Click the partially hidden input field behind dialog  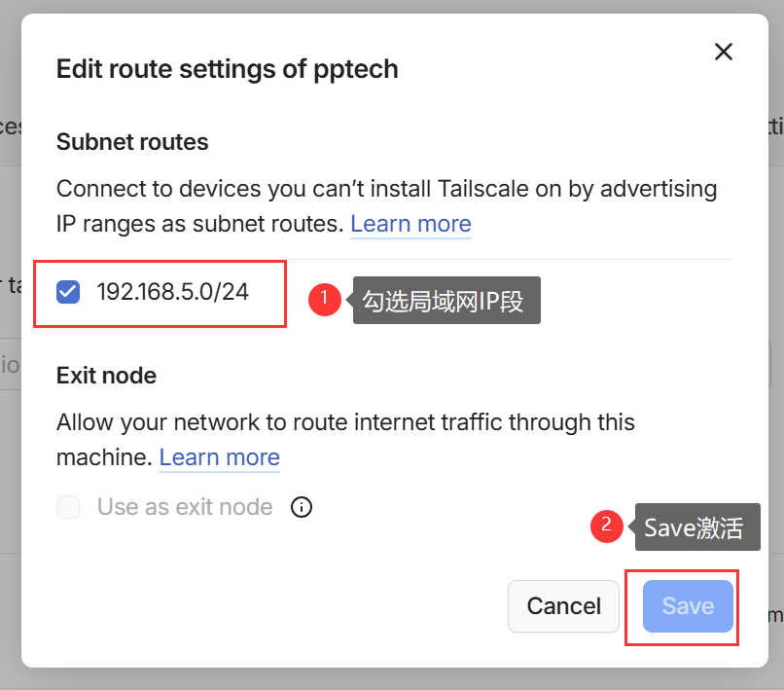point(11,365)
